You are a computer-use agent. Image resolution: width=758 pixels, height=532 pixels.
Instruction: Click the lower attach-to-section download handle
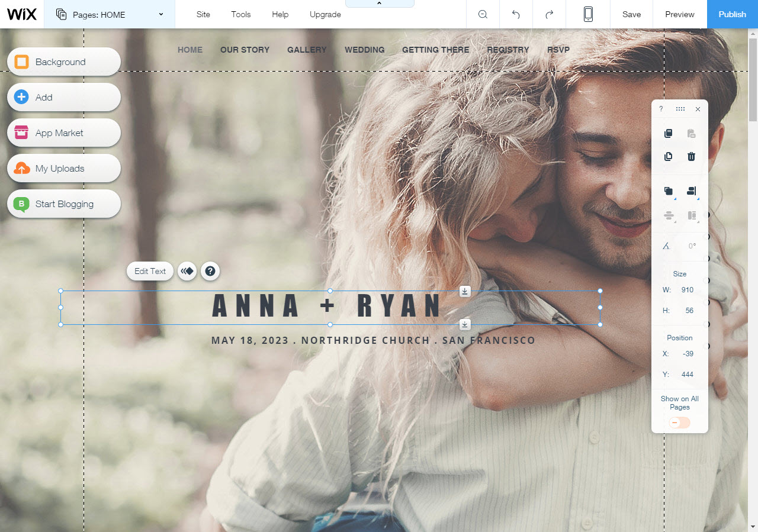pyautogui.click(x=465, y=324)
